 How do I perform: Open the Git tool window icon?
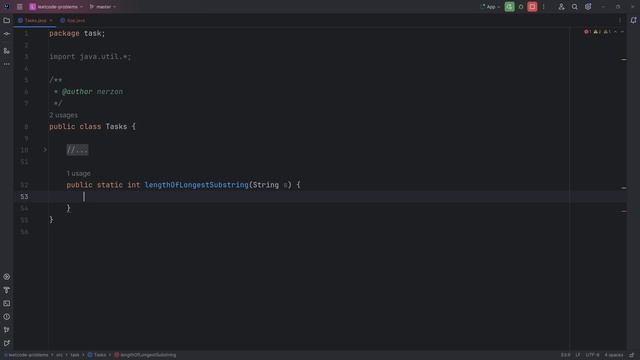[7, 330]
